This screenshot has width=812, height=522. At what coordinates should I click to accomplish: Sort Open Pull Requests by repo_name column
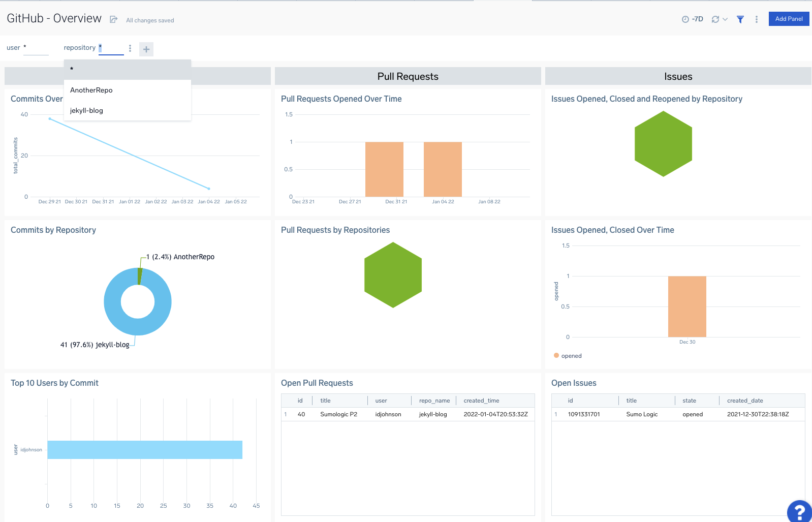tap(434, 401)
